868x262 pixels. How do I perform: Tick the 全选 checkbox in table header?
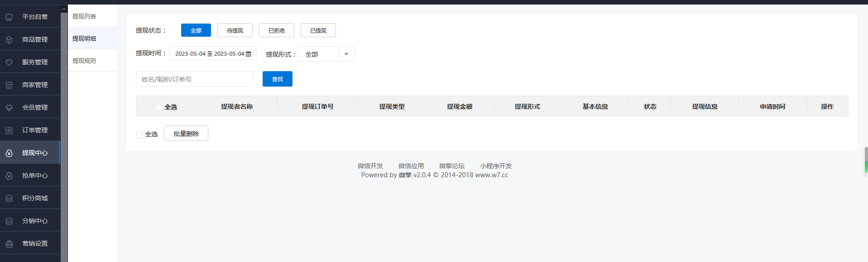click(x=158, y=107)
